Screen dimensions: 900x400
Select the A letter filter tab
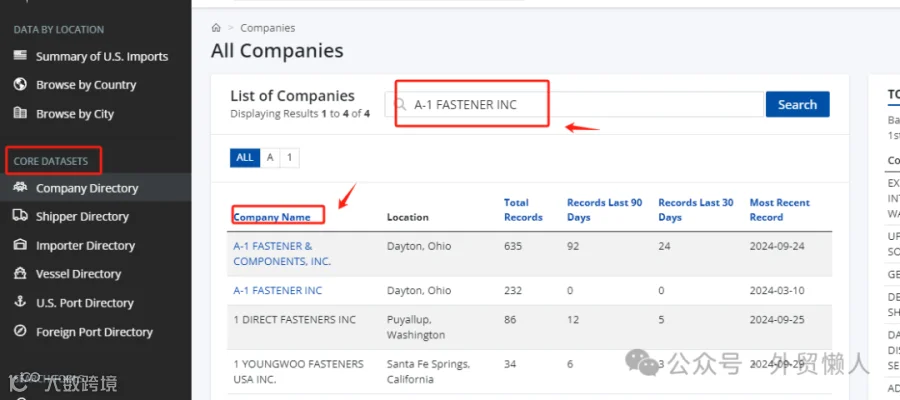[x=270, y=158]
